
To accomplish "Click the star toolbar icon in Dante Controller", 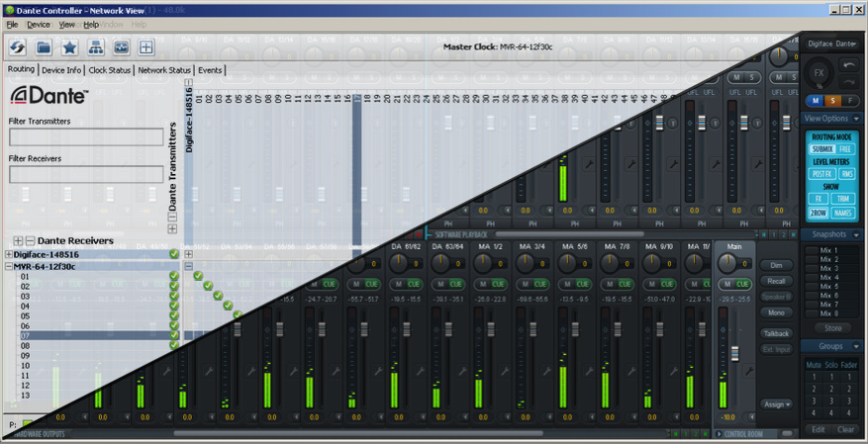I will click(69, 47).
